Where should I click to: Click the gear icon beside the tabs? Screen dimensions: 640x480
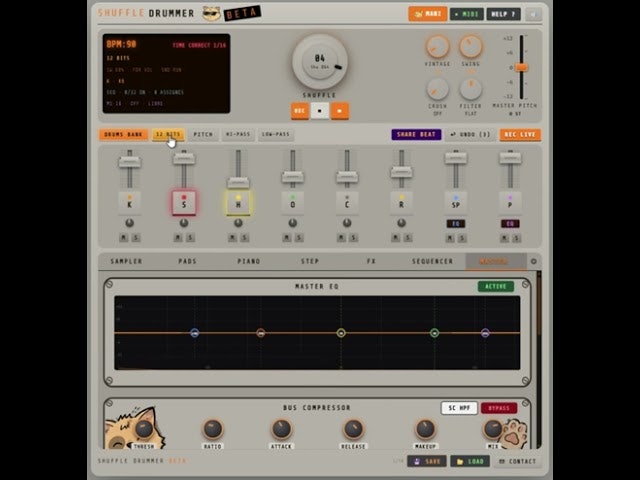pyautogui.click(x=533, y=261)
